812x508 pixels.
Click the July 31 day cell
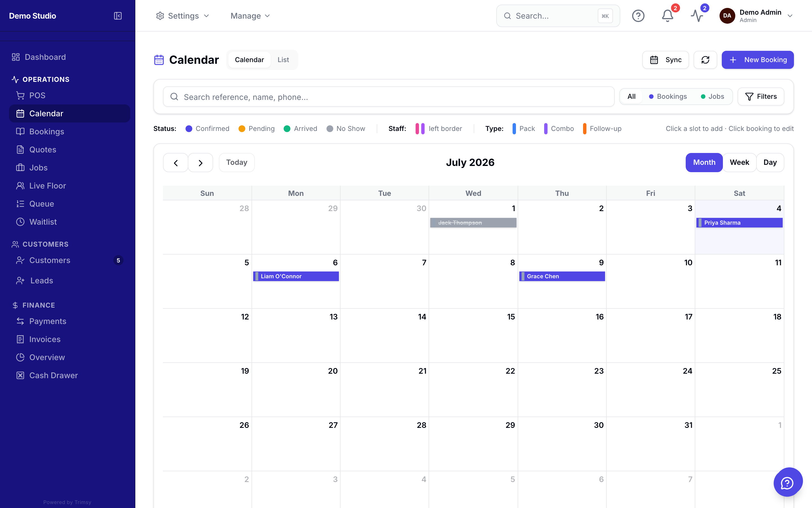coord(650,444)
